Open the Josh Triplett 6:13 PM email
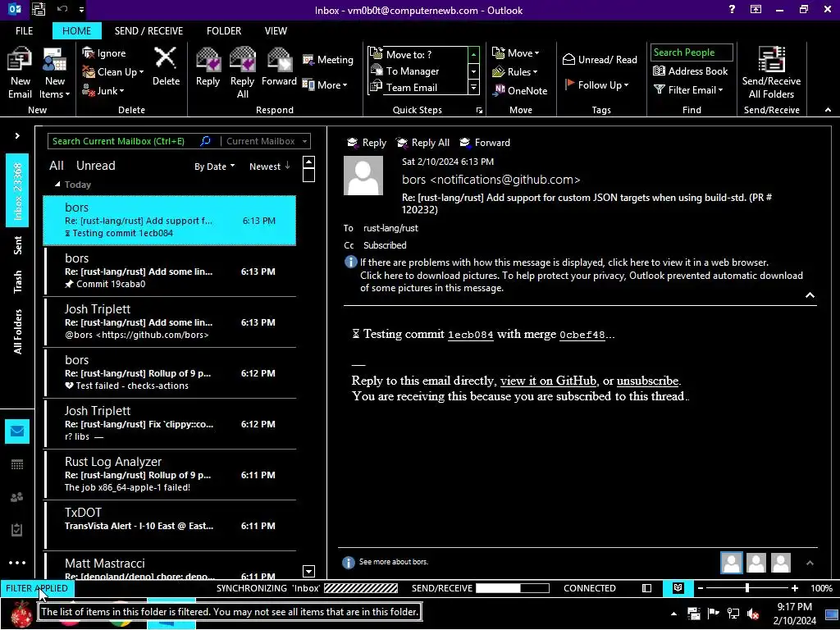This screenshot has height=630, width=840. click(x=170, y=322)
